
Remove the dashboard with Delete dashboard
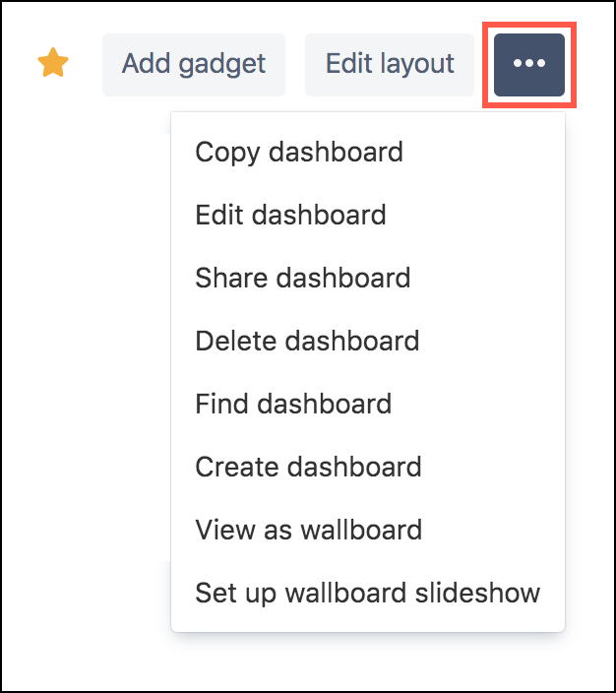tap(307, 341)
